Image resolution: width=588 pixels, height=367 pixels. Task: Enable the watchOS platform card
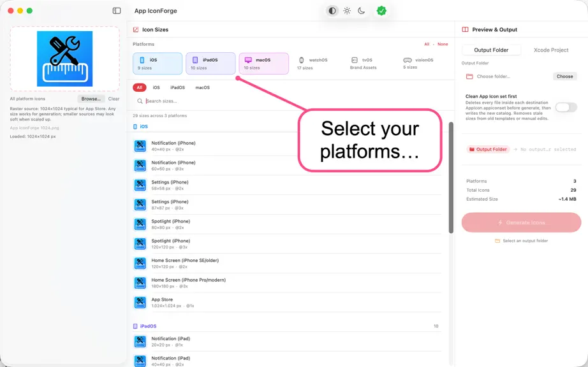[317, 64]
